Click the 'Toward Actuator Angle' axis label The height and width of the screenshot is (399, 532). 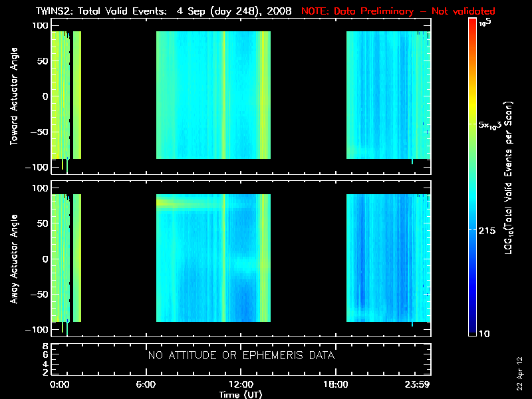click(x=14, y=96)
